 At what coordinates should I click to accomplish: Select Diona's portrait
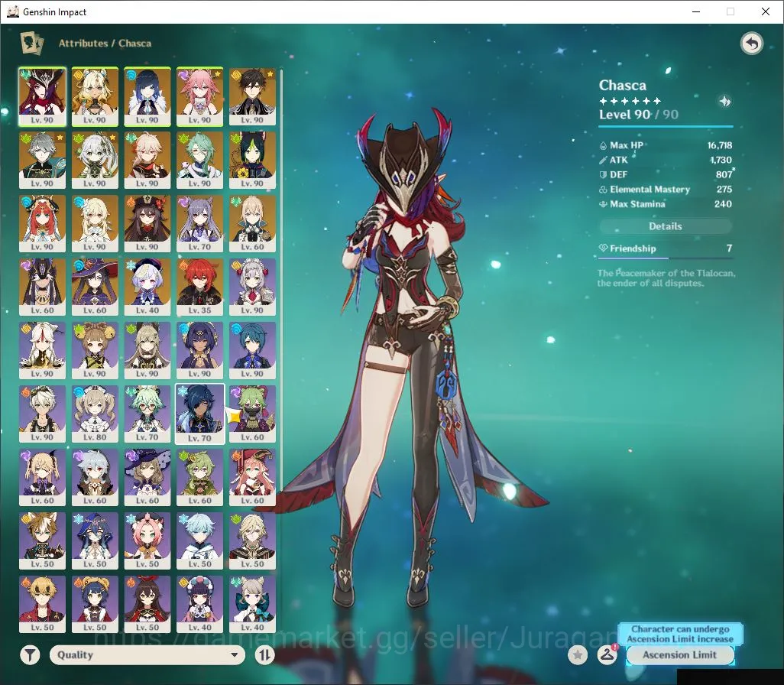click(147, 541)
